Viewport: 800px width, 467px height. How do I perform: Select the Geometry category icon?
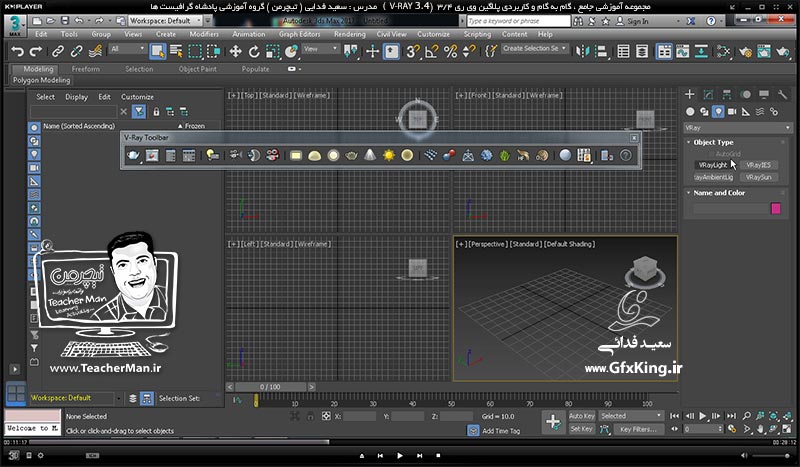click(690, 111)
